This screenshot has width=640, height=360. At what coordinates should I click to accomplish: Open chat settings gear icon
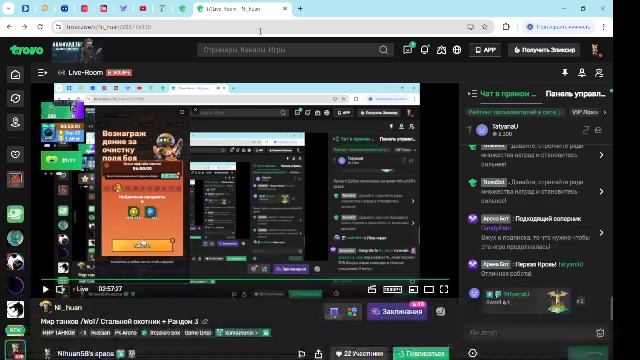click(473, 353)
